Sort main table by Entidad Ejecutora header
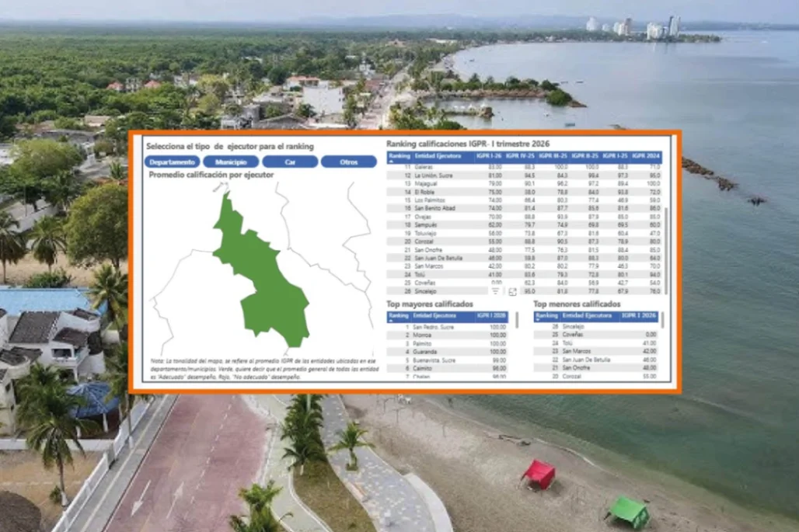 (x=438, y=156)
